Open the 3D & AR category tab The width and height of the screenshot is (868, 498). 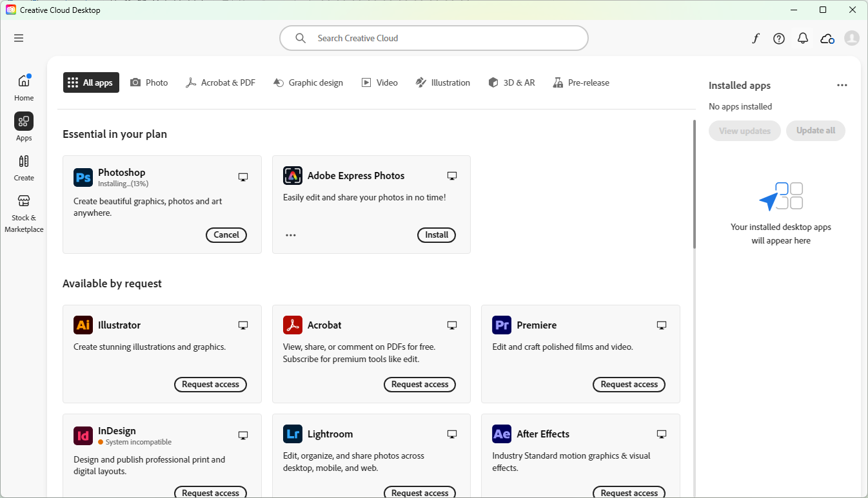511,82
